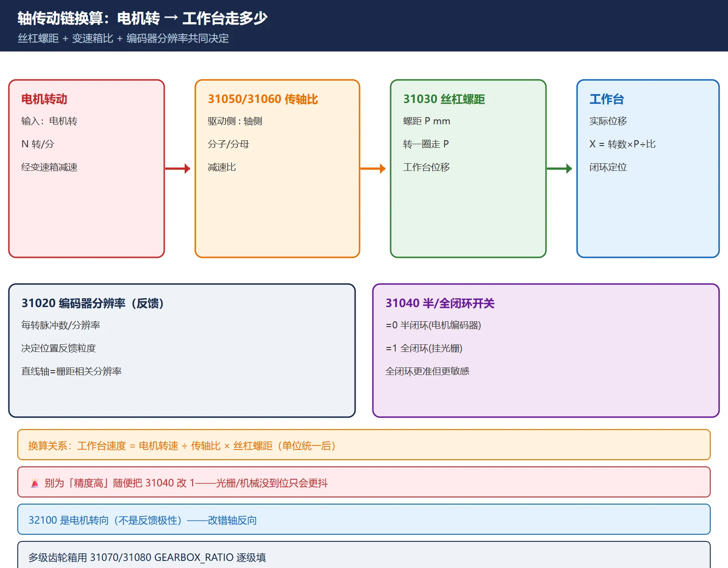This screenshot has width=728, height=568.
Task: Select 全闭环更准但更敏感 text
Action: 427,371
